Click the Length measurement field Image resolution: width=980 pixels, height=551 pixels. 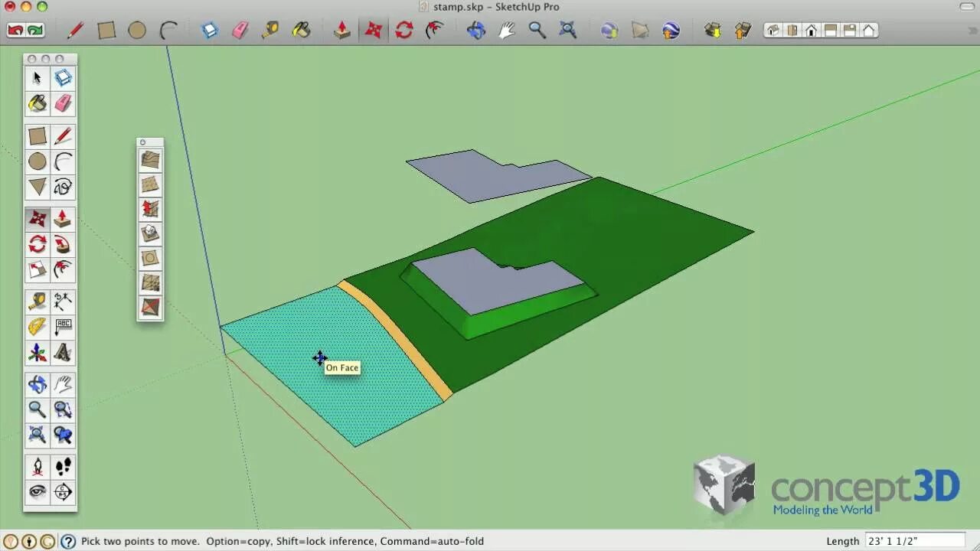(915, 541)
